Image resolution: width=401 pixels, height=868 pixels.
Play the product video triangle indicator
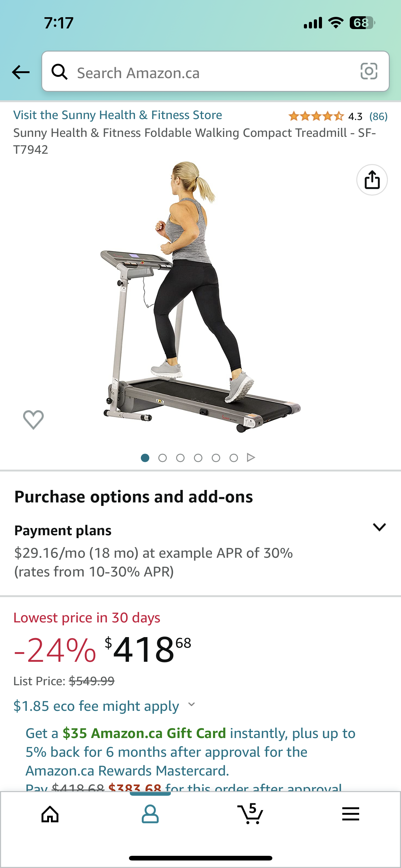251,457
